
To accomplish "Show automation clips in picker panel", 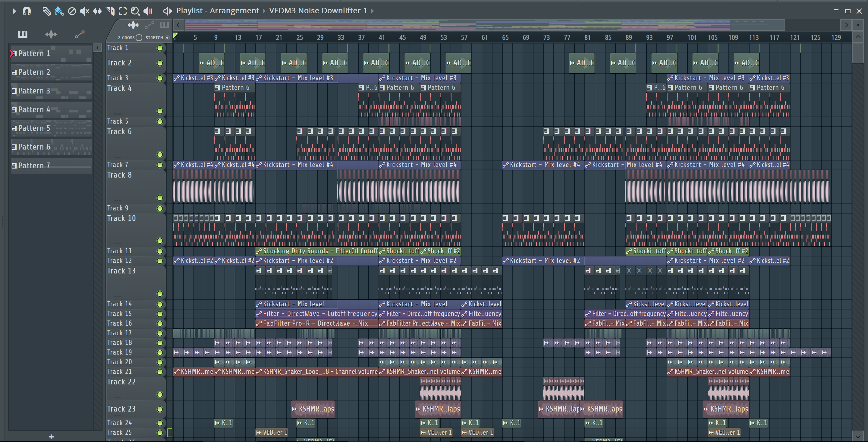I will 80,34.
